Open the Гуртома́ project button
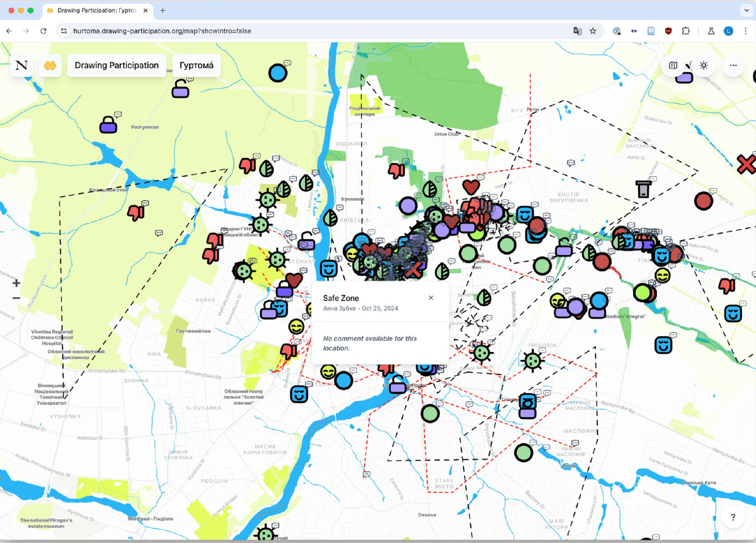This screenshot has width=756, height=543. 196,66
